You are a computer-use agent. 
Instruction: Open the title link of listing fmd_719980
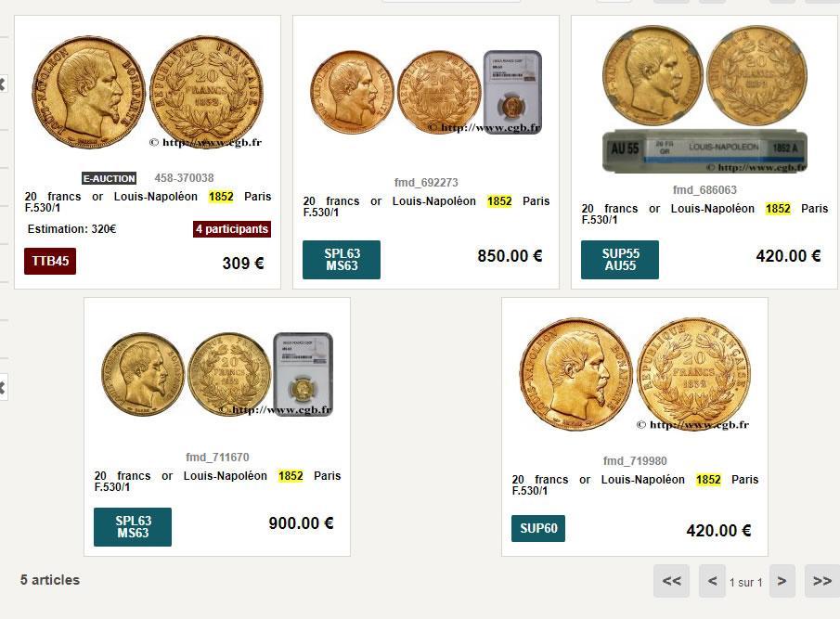coord(635,484)
